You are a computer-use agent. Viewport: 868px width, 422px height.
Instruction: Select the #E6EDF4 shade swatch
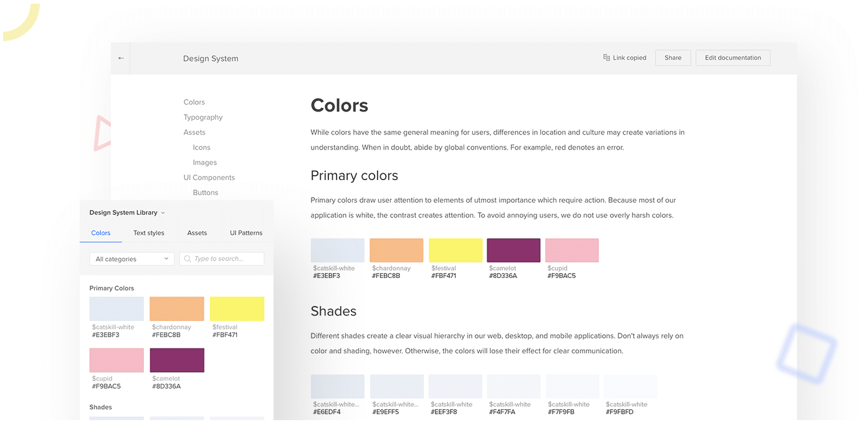338,386
